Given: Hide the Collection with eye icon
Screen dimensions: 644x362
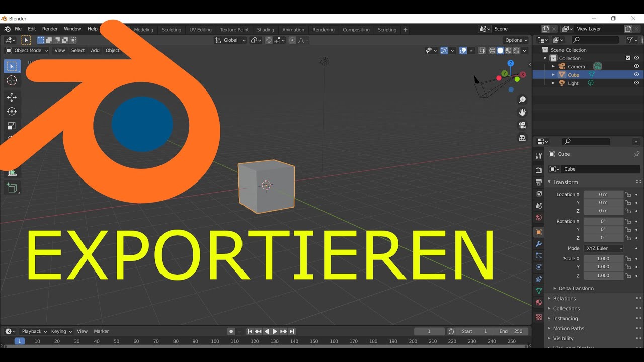Looking at the screenshot, I should (x=636, y=58).
